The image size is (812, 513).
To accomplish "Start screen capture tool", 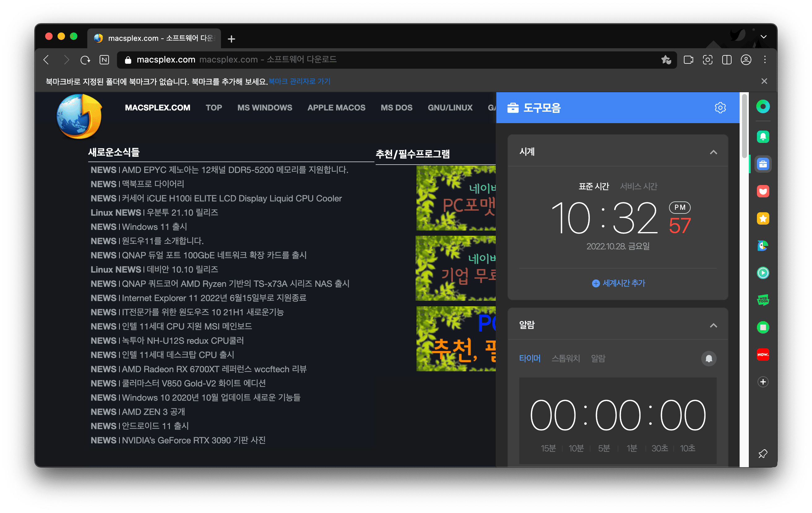I will tap(707, 60).
